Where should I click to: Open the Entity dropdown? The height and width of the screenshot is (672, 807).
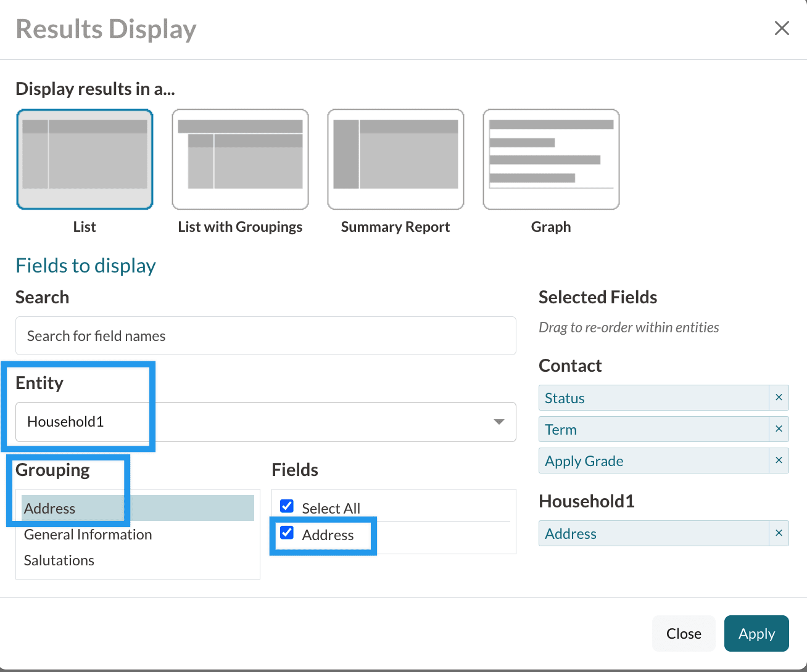coord(265,422)
